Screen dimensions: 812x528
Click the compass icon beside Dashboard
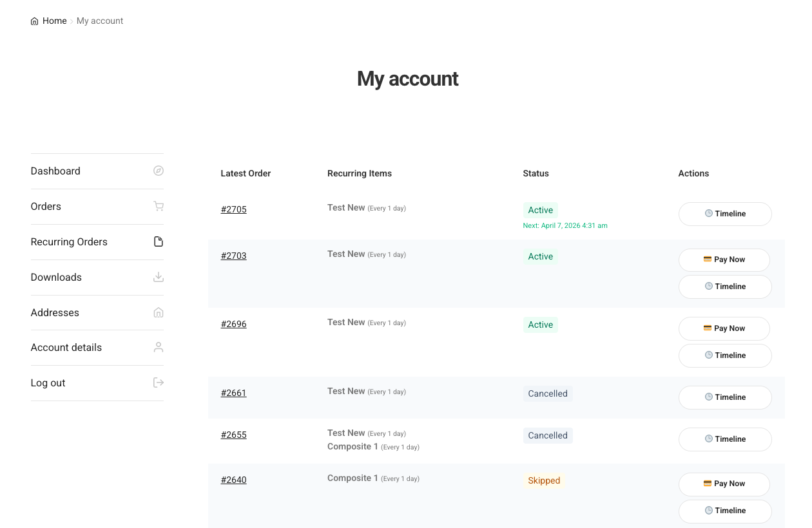[159, 171]
